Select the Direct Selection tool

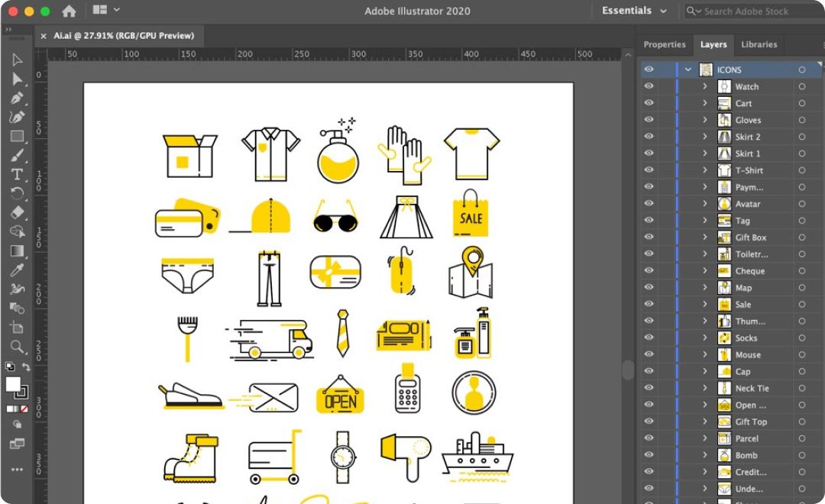[x=17, y=79]
